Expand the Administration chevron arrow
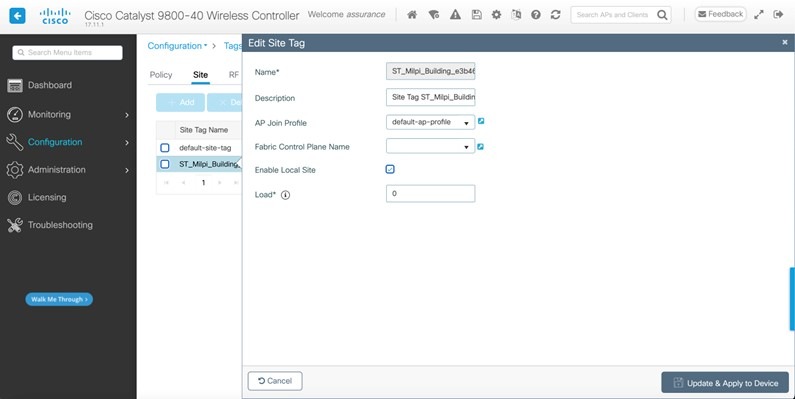 click(127, 170)
